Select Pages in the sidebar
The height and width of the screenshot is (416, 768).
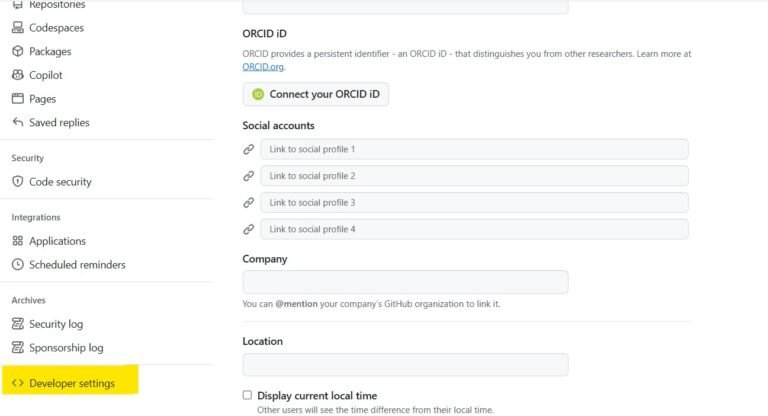[43, 98]
